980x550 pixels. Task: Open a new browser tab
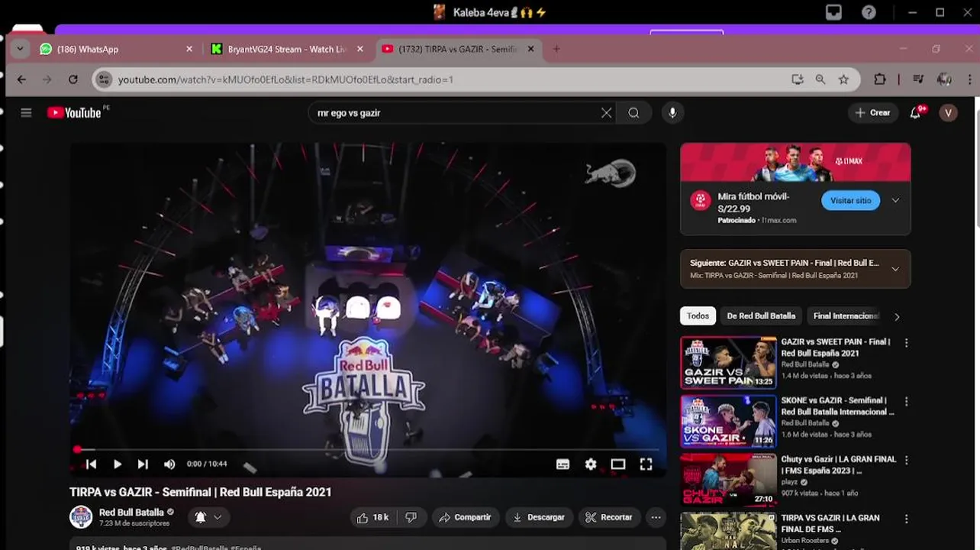point(556,49)
